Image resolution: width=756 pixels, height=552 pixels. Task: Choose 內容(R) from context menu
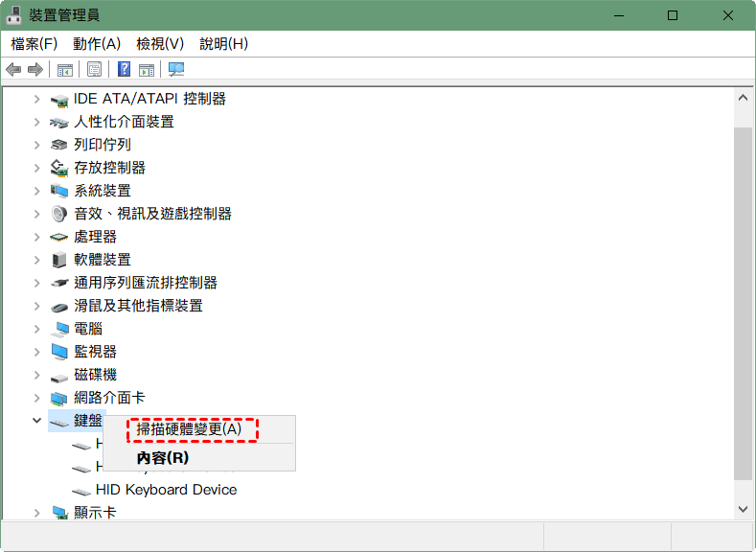(198, 457)
